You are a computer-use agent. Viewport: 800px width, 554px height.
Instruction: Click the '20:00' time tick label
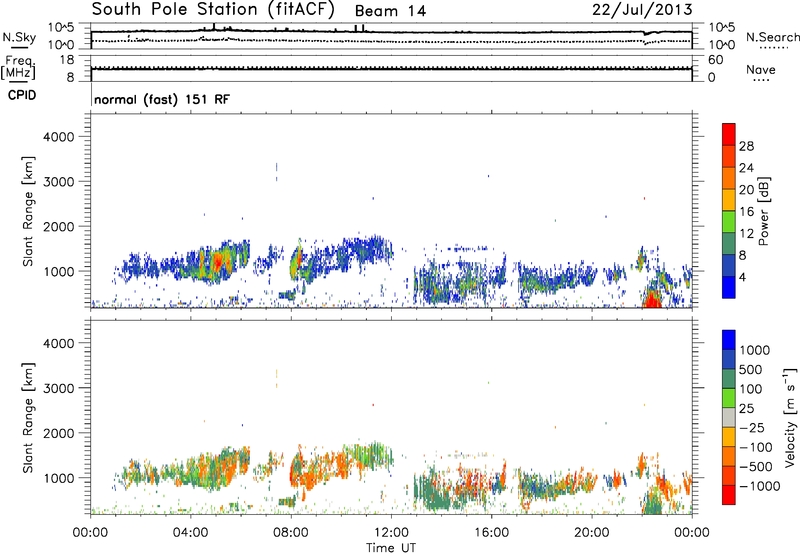592,533
